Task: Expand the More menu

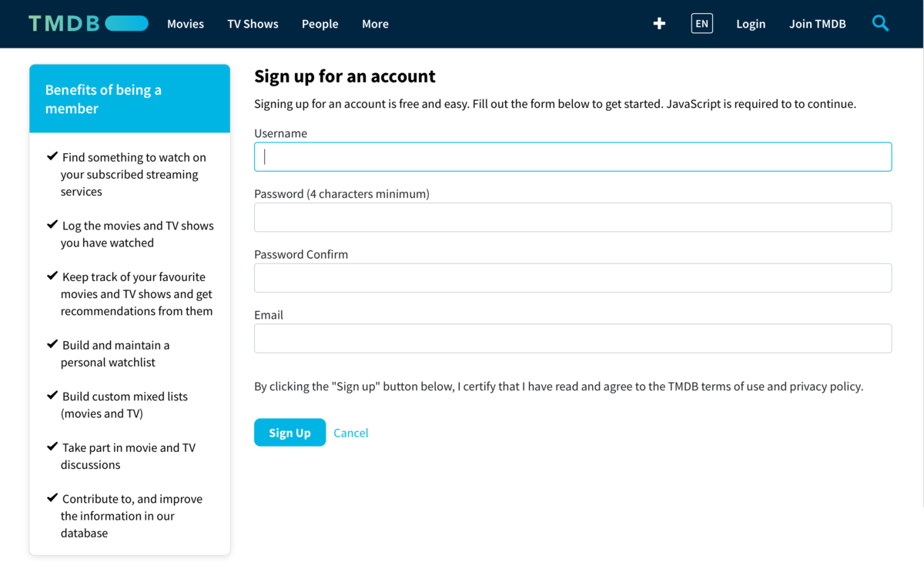Action: pyautogui.click(x=375, y=24)
